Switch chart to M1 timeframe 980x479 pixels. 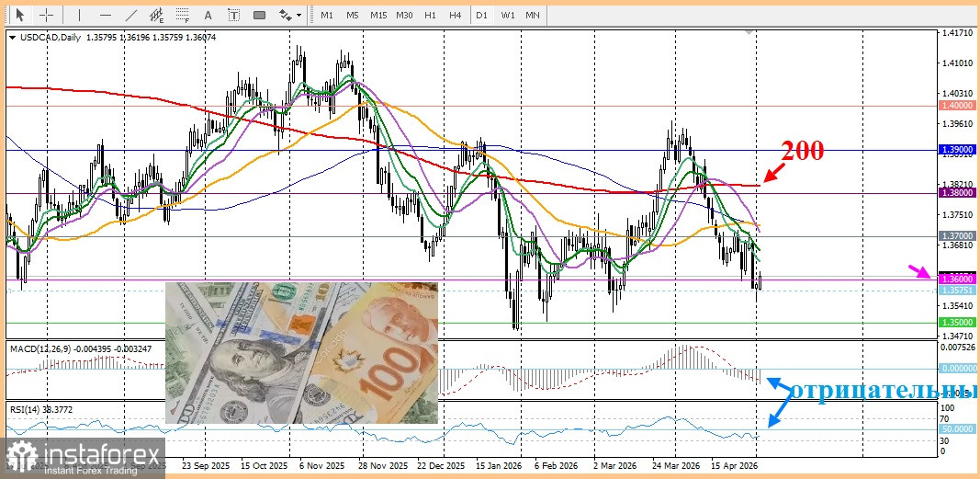[x=327, y=15]
